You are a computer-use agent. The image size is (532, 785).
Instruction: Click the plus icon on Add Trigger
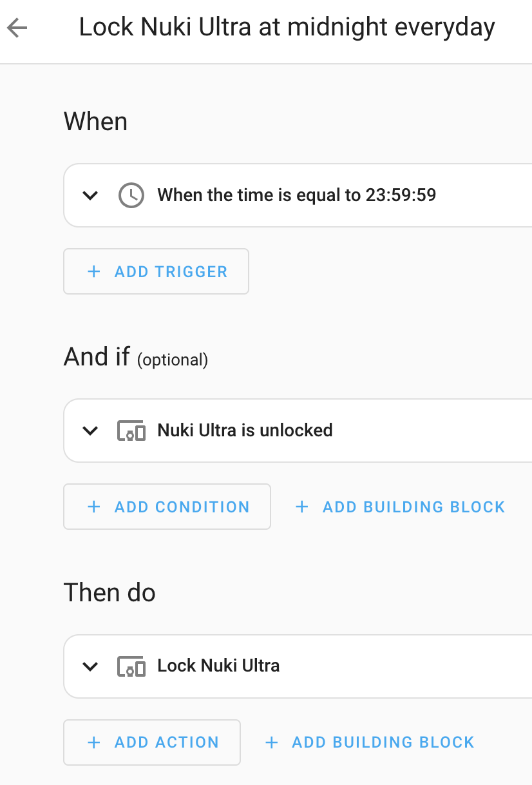click(94, 271)
